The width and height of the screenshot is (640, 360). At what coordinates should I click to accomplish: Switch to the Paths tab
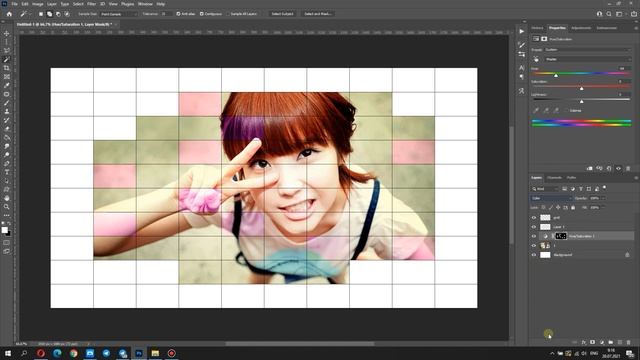[x=571, y=178]
